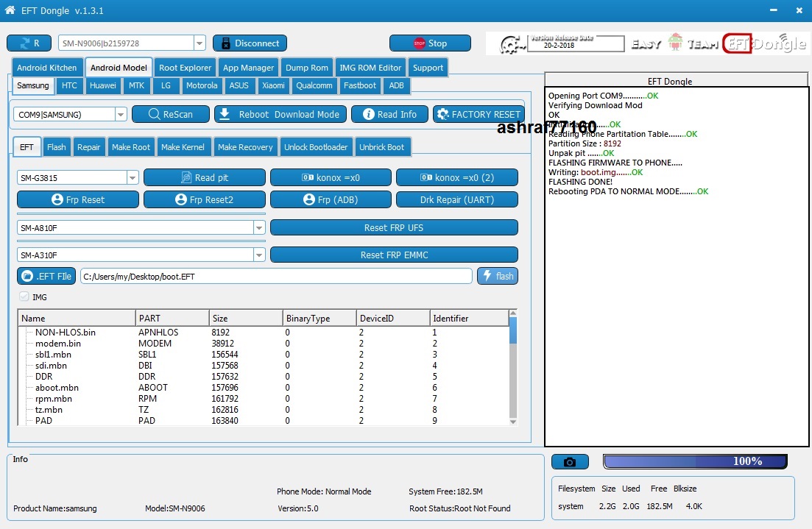The width and height of the screenshot is (812, 529).
Task: Select the Motorola brand tab
Action: pos(202,85)
